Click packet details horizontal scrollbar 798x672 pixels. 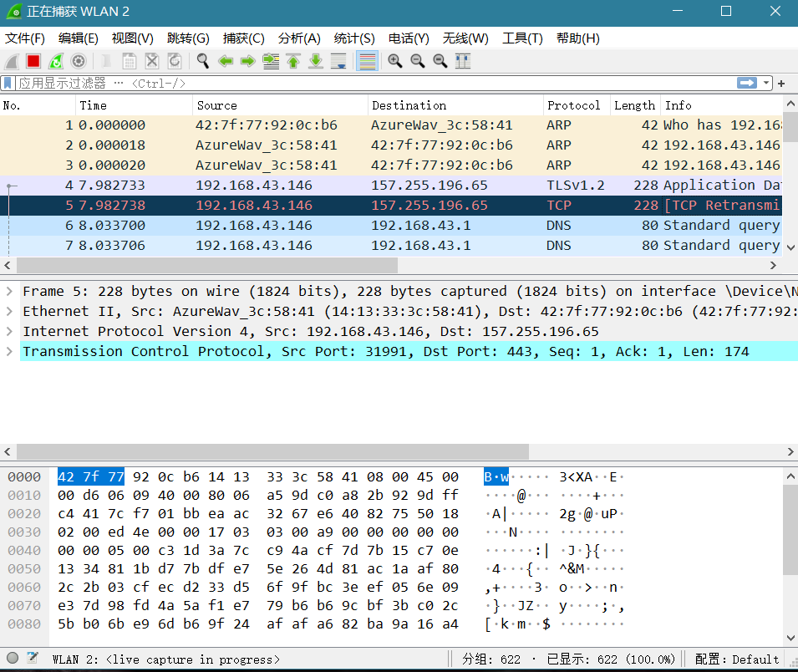pos(272,451)
